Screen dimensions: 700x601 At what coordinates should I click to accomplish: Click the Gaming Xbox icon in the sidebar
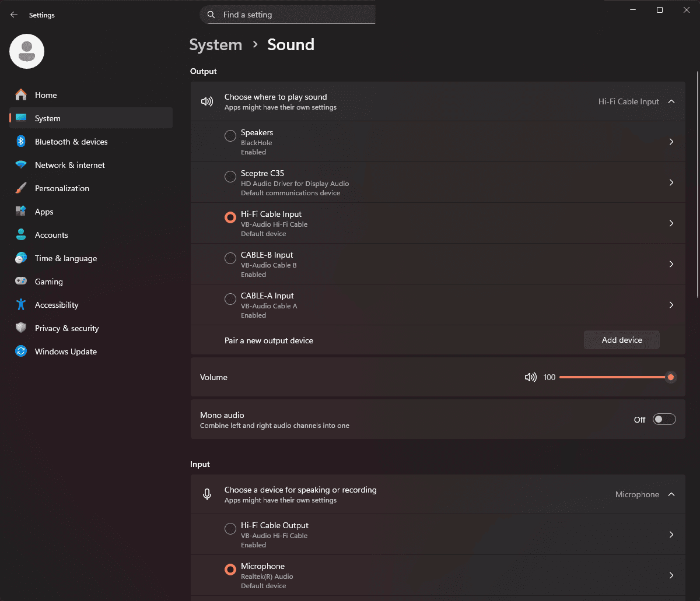[20, 282]
